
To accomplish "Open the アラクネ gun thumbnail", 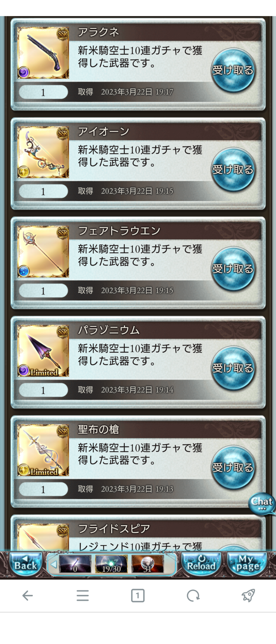I will coord(43,53).
